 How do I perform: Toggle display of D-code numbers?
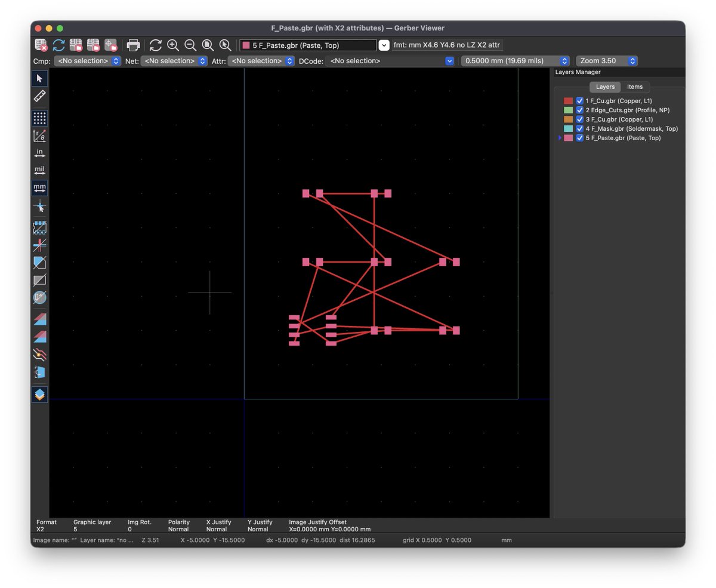tap(40, 297)
